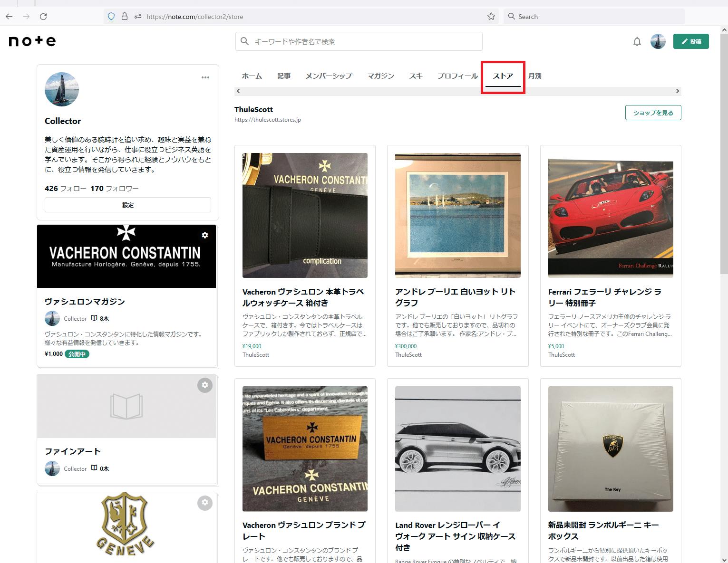Open settings gear on GENEVE magazine card
Screen dimensions: 728x563
click(205, 503)
